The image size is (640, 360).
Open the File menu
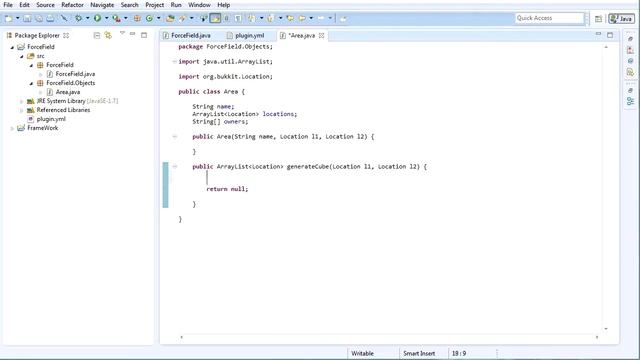[8, 5]
